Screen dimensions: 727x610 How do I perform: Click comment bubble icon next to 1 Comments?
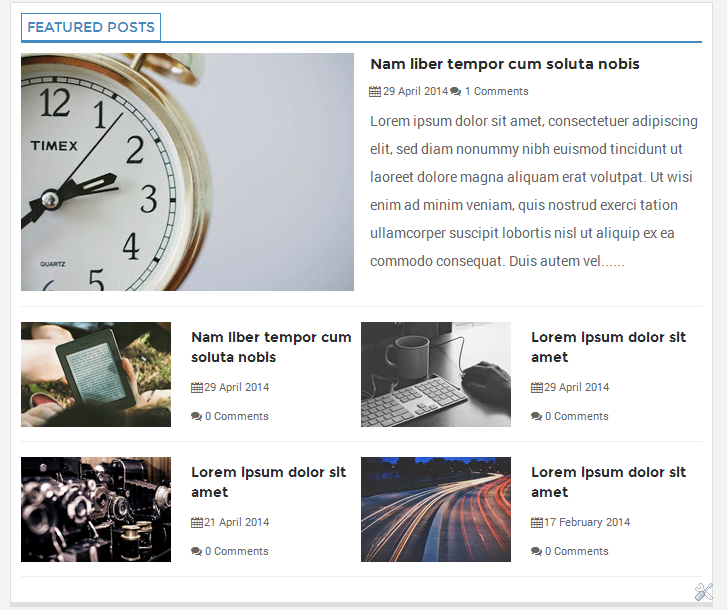pos(455,91)
